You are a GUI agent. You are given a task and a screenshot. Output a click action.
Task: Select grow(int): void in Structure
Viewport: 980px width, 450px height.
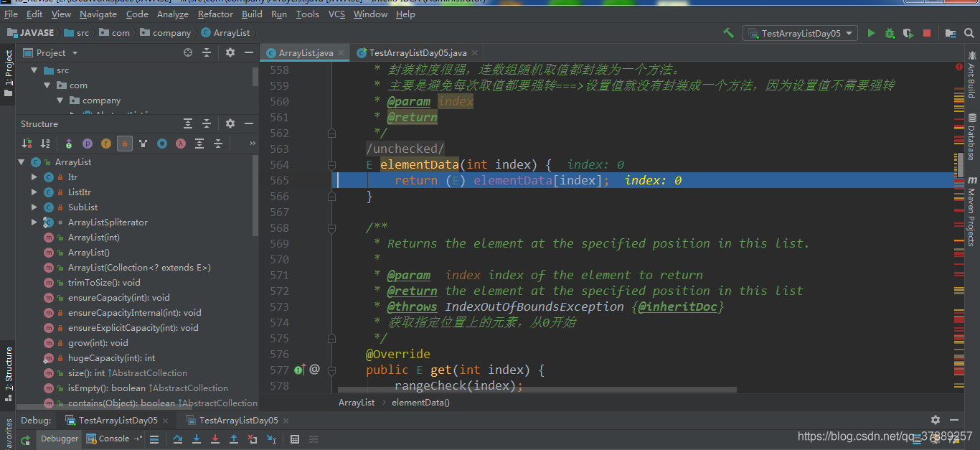point(98,343)
